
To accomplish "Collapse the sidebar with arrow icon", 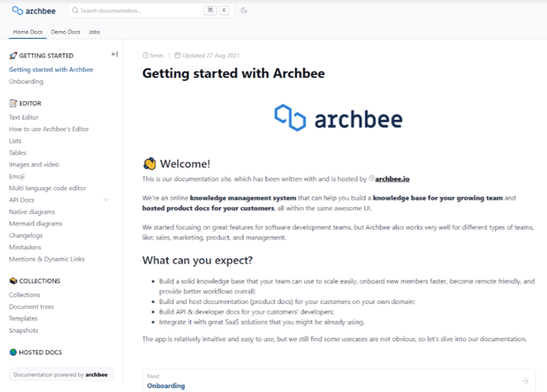I will (114, 55).
